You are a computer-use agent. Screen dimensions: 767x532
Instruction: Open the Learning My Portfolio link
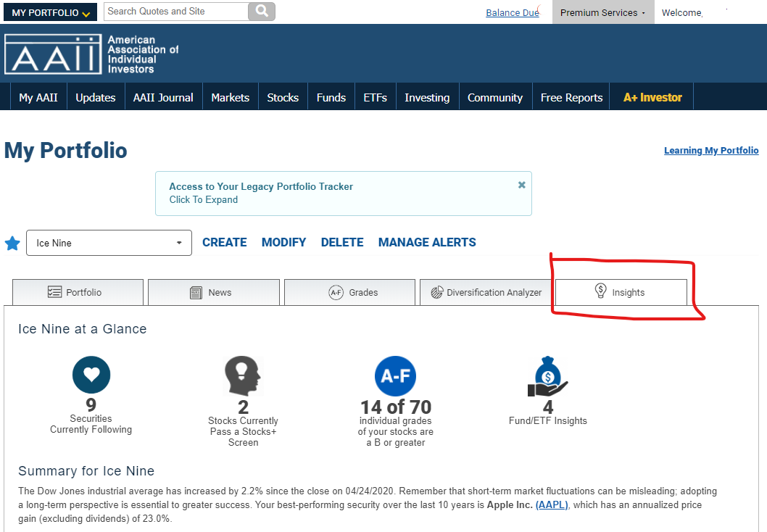coord(711,151)
